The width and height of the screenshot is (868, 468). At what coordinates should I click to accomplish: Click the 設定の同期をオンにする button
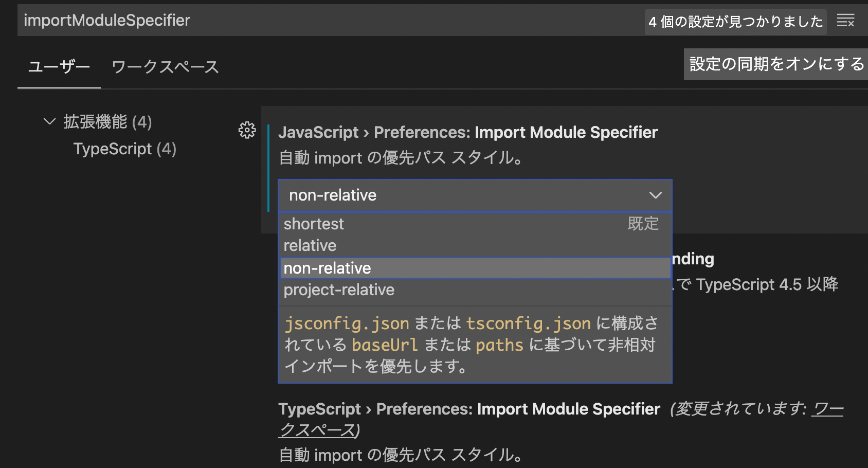[774, 65]
